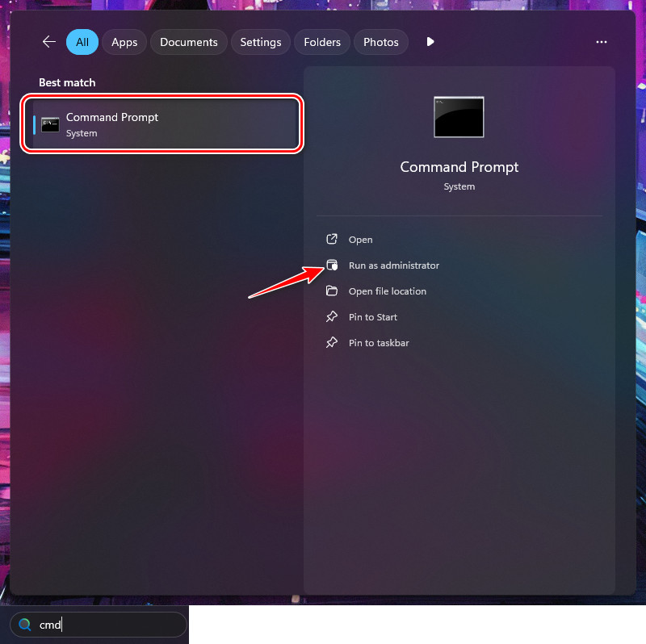The image size is (646, 644).
Task: Open the Settings filter tab
Action: 261,42
